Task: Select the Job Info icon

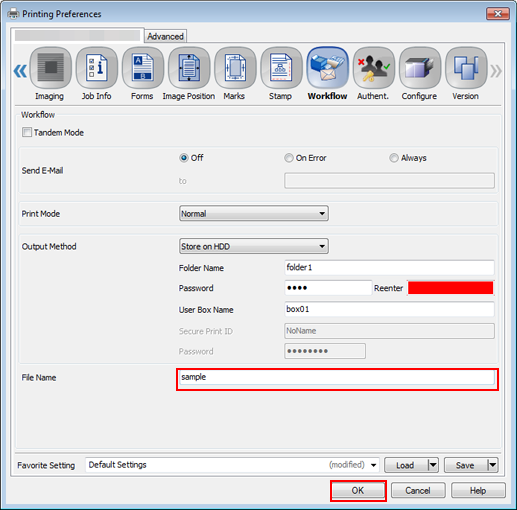Action: click(97, 68)
